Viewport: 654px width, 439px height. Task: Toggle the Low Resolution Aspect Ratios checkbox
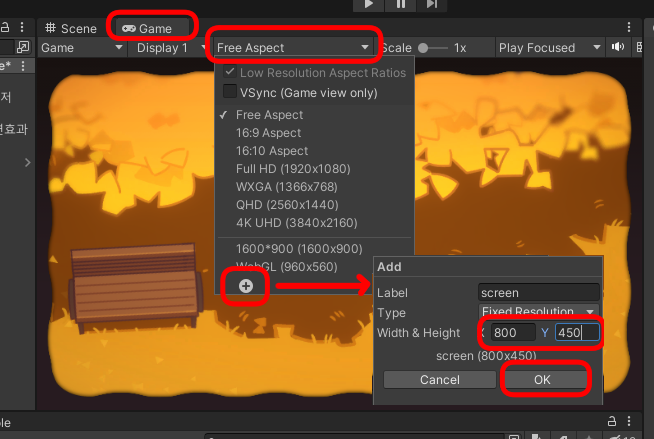pos(230,72)
